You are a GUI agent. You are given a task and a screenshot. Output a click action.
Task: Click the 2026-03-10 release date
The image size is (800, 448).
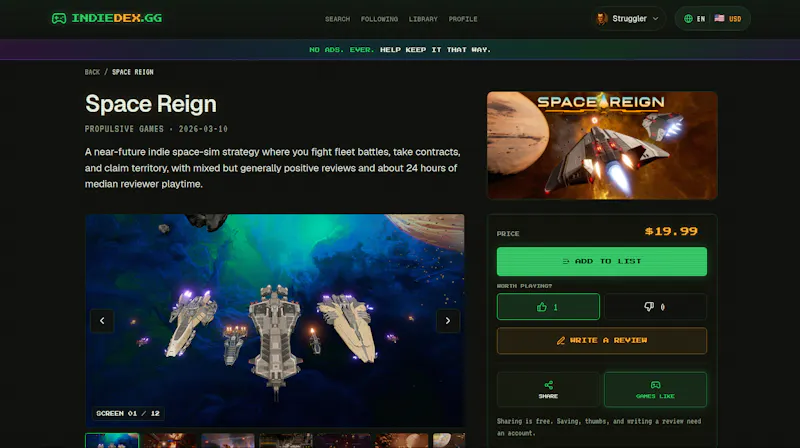[203, 129]
